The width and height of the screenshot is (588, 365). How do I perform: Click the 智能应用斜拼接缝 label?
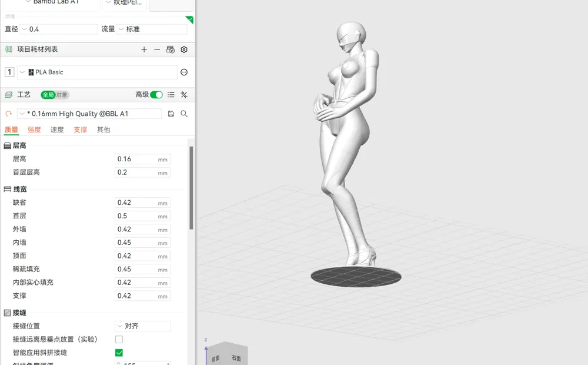[x=40, y=353]
